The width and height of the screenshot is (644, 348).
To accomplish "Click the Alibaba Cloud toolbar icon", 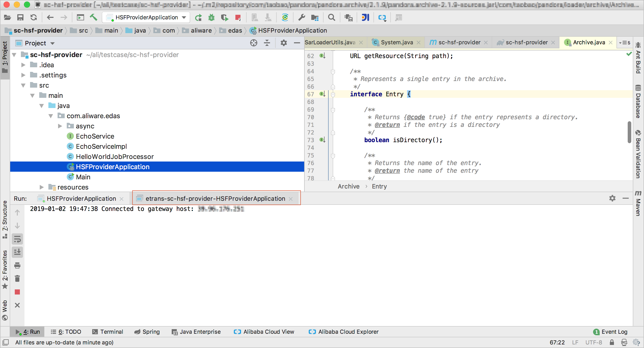I will click(x=382, y=18).
